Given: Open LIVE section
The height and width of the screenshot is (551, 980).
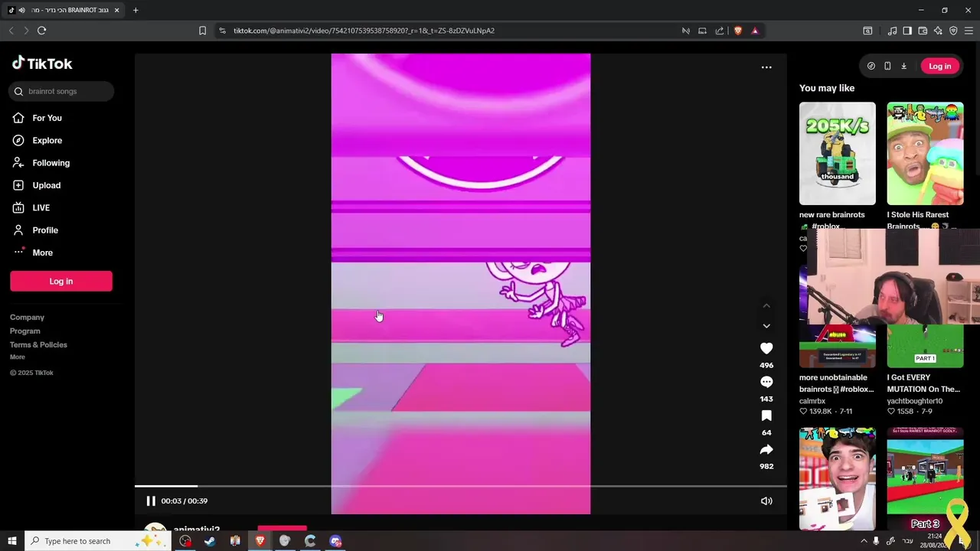Looking at the screenshot, I should coord(41,207).
